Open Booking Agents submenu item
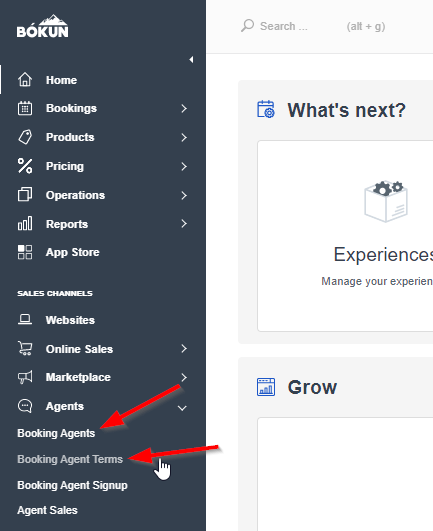Viewport: 433px width, 531px height. [56, 433]
